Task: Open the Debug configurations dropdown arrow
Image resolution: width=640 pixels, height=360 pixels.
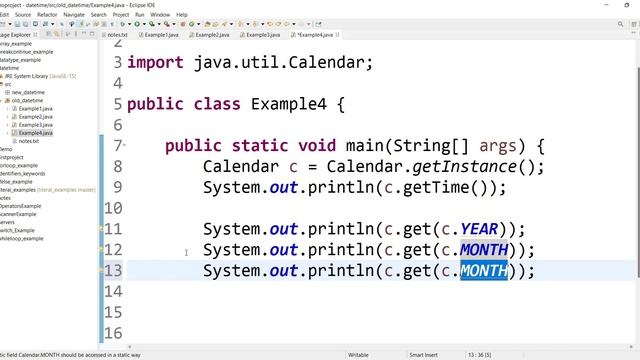Action: pos(129,24)
